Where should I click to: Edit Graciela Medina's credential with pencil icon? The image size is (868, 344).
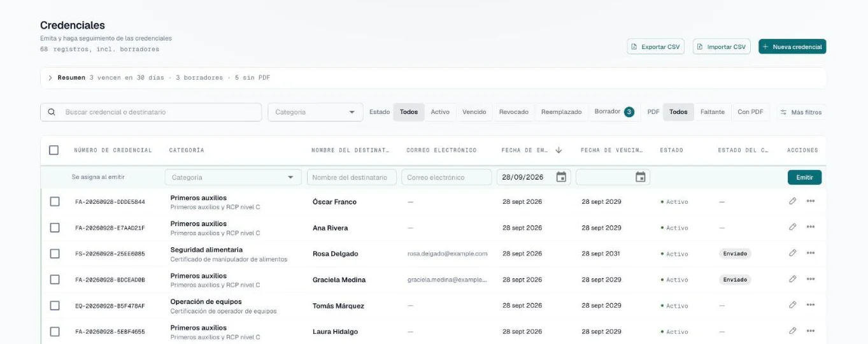point(792,279)
